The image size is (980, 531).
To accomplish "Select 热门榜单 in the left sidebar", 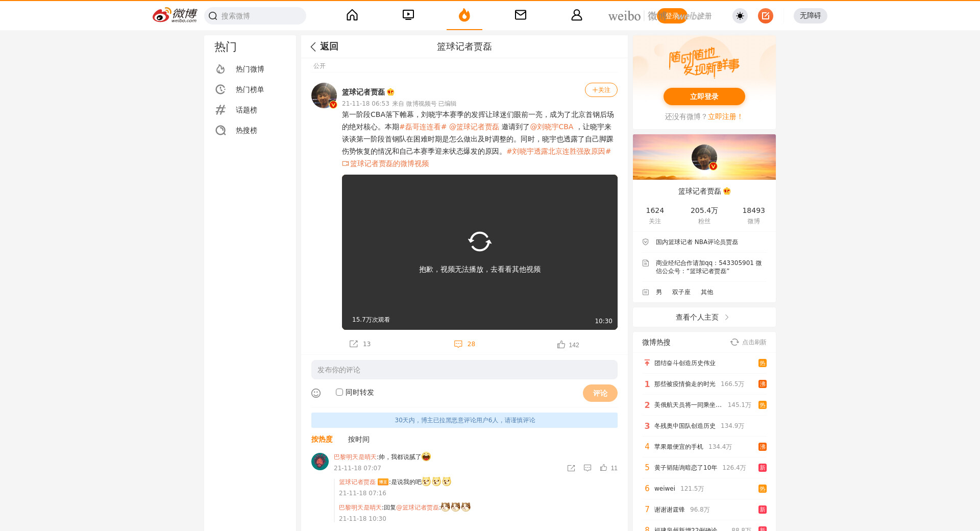I will [x=250, y=89].
